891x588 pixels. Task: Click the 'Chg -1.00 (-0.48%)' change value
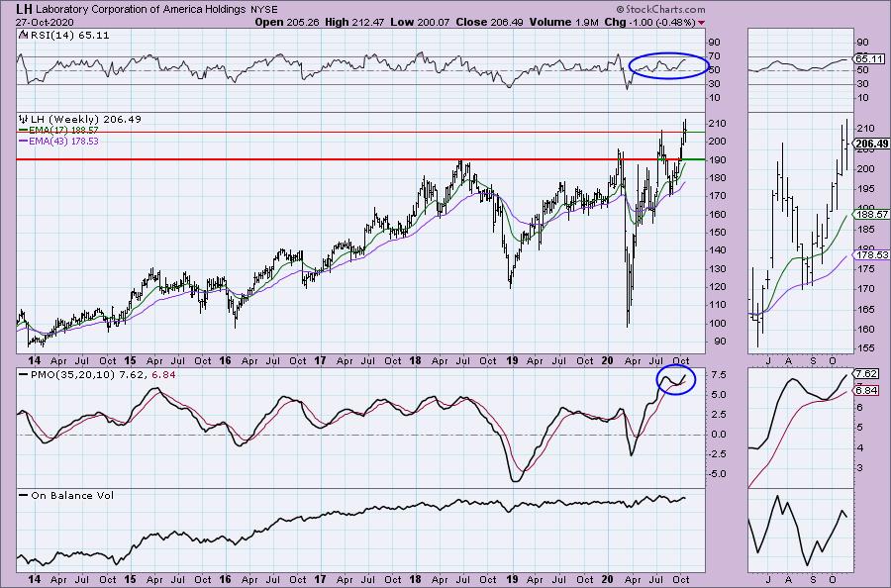pyautogui.click(x=650, y=22)
